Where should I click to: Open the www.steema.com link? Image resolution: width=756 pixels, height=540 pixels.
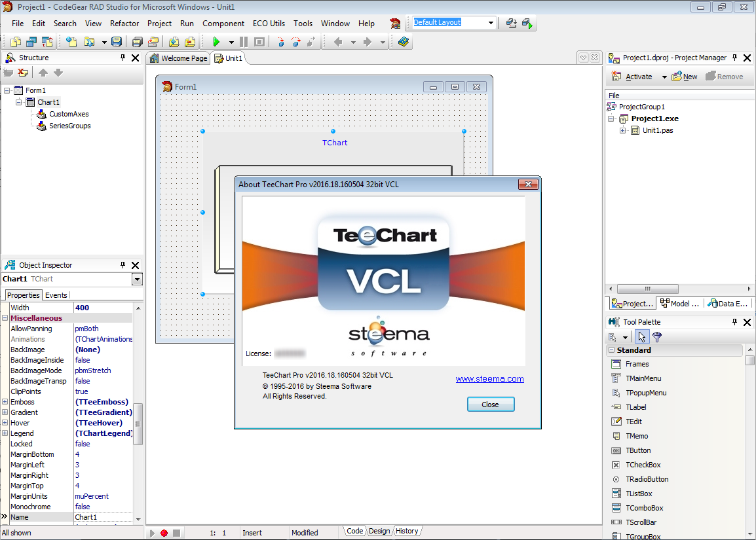pos(490,379)
